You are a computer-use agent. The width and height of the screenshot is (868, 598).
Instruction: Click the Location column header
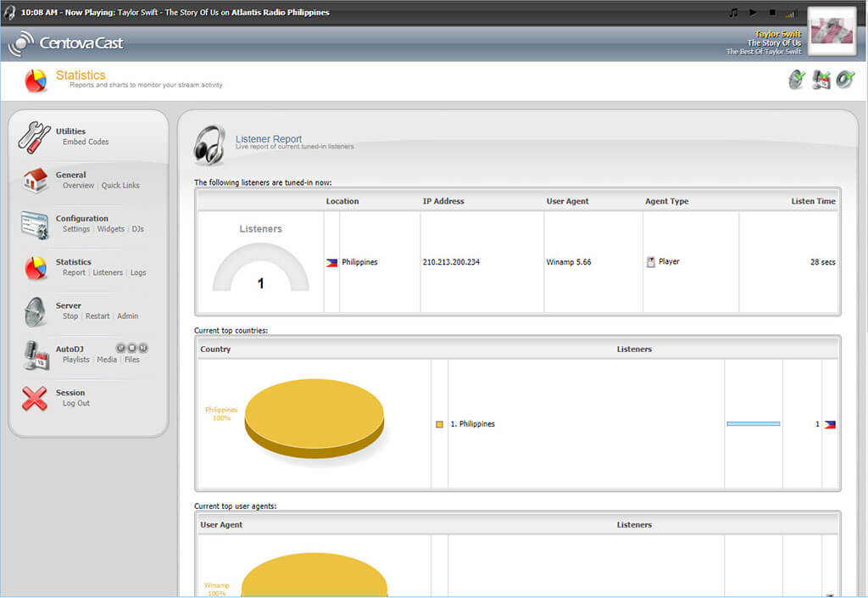342,202
